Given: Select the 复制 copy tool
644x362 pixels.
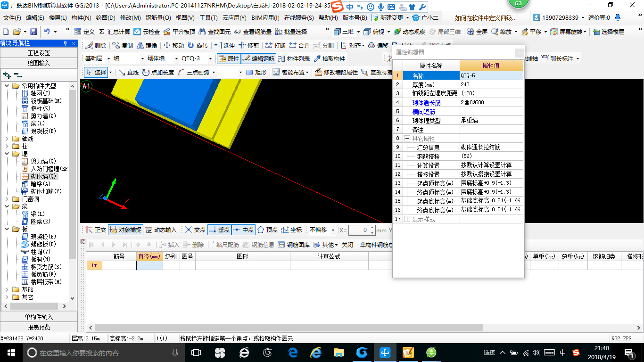Looking at the screenshot, I should click(123, 45).
